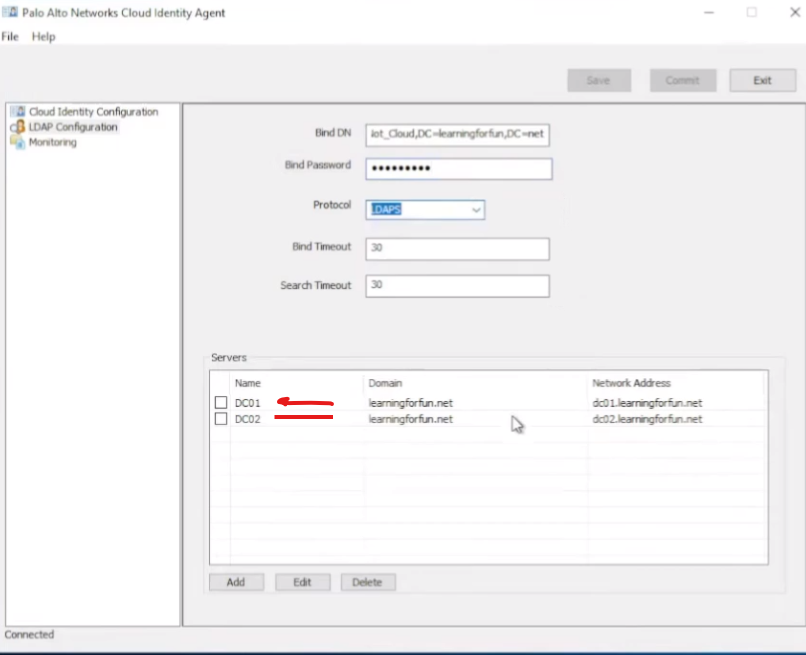
Task: Click into the Bind DN field
Action: click(457, 135)
